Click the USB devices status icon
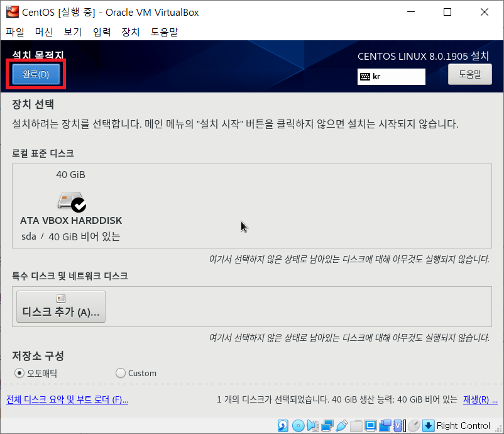Viewport: 504px width, 434px height. tap(342, 426)
